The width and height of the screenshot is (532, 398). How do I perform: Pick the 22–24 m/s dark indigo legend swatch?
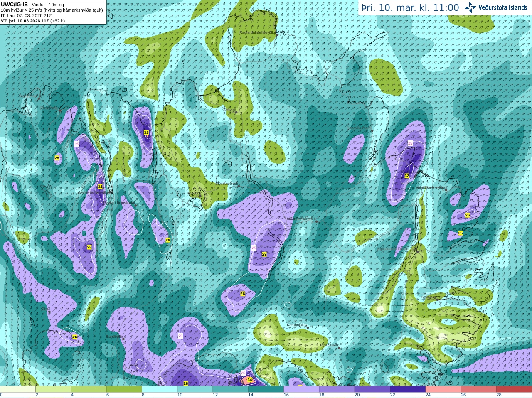point(408,389)
